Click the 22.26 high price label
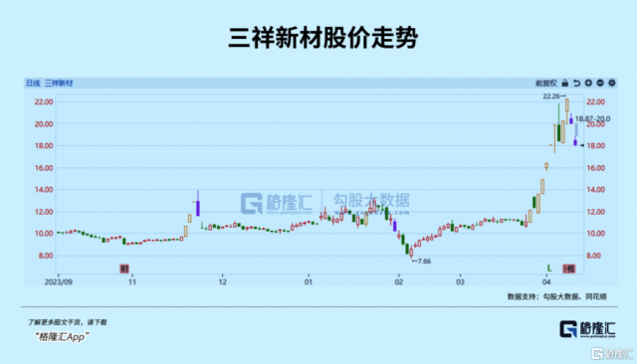 pyautogui.click(x=551, y=96)
